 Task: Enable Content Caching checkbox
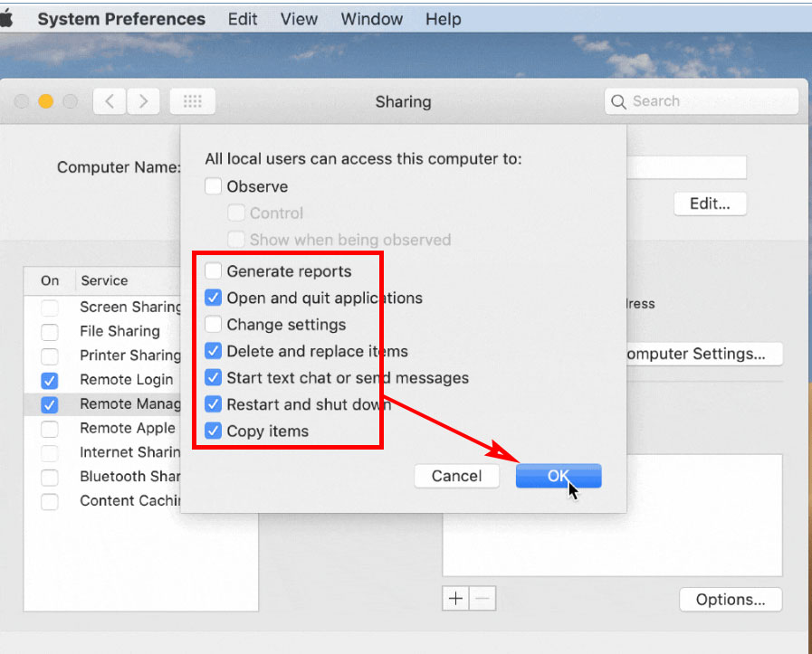coord(50,501)
